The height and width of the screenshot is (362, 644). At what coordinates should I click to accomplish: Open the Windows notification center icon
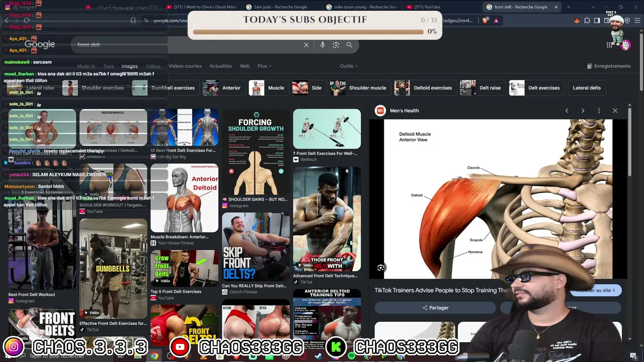(633, 356)
